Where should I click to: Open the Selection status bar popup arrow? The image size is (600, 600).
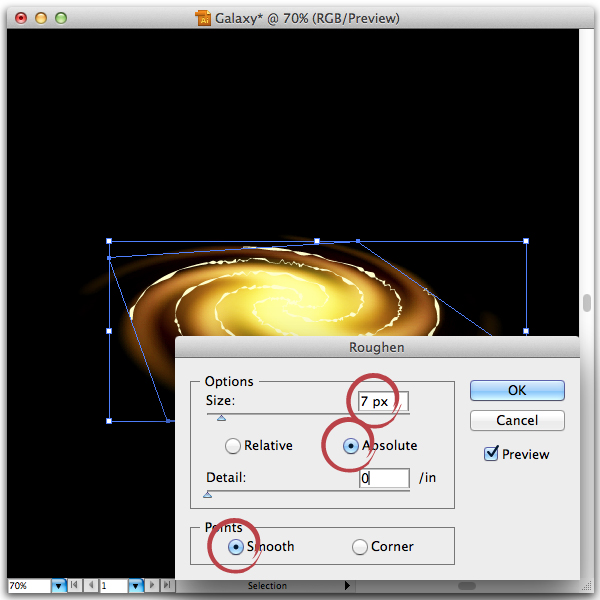(347, 585)
